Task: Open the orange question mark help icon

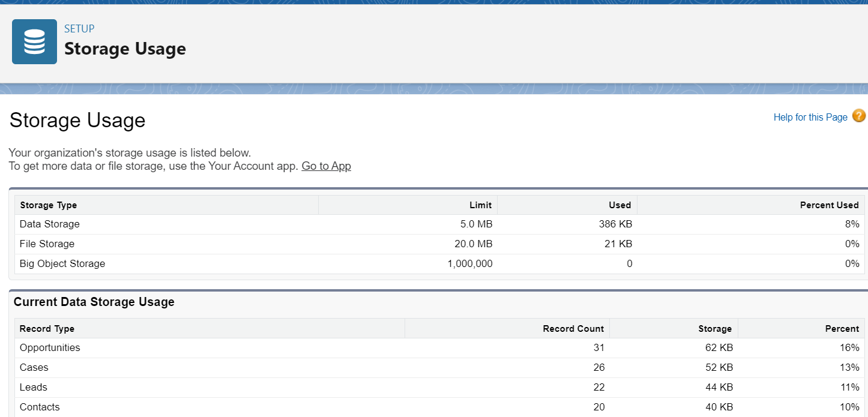Action: tap(859, 116)
